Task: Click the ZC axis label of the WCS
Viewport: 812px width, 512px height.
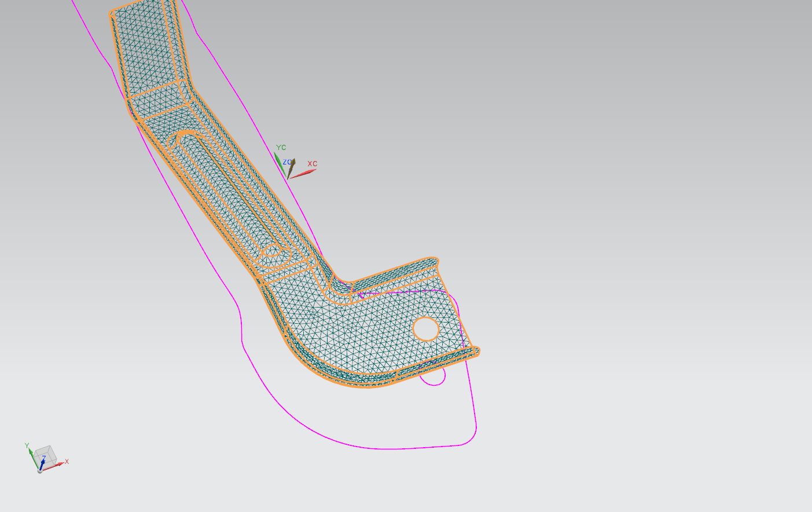Action: (287, 163)
